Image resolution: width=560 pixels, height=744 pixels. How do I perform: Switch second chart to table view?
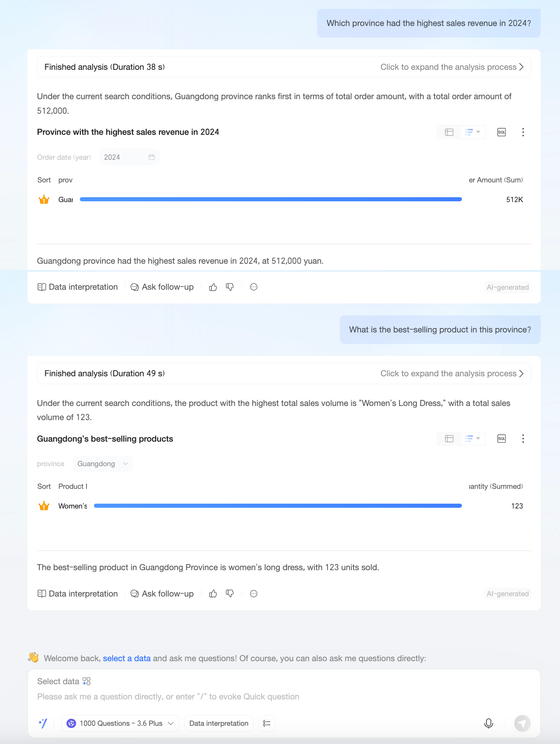coord(449,439)
